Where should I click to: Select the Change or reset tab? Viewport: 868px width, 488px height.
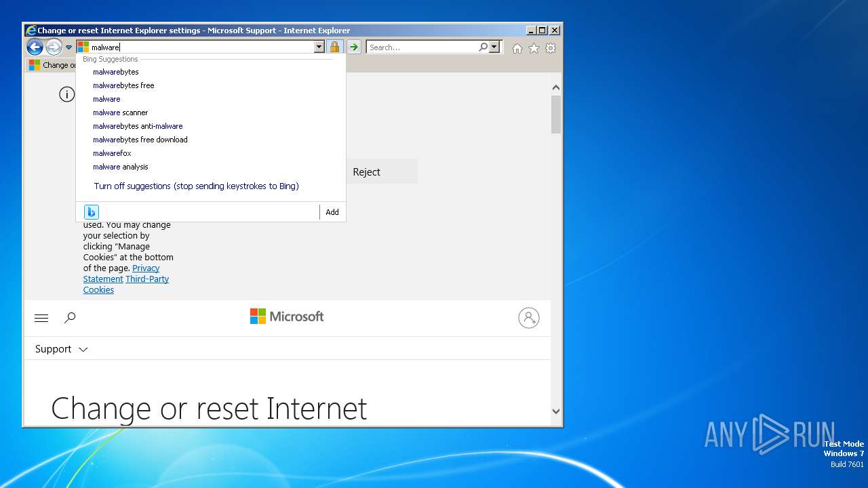pos(52,65)
